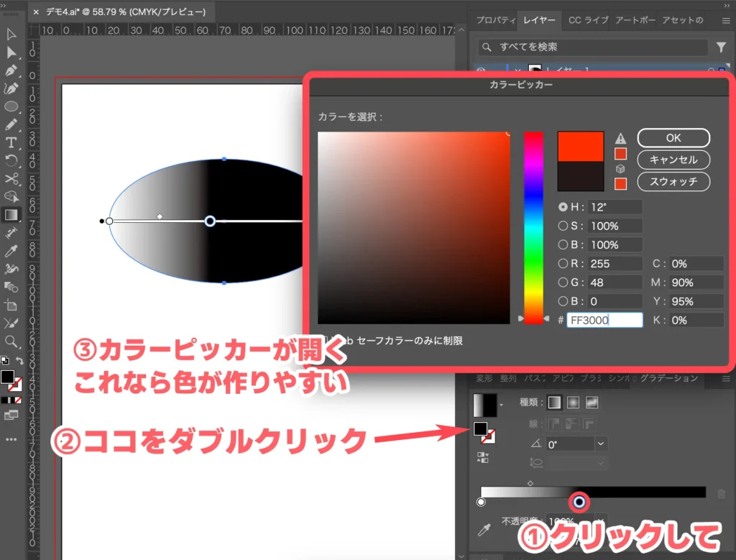Choose the radial gradient type icon
The width and height of the screenshot is (736, 560).
click(574, 403)
